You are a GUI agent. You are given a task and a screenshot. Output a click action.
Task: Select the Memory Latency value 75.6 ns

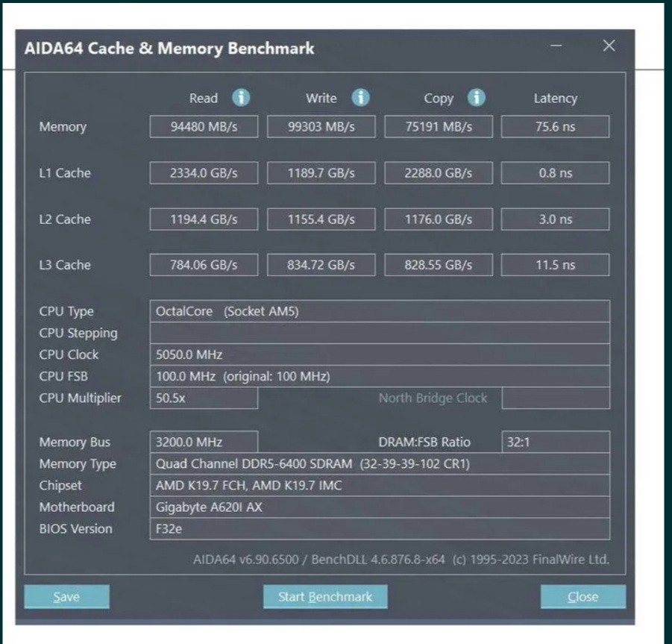(x=556, y=126)
